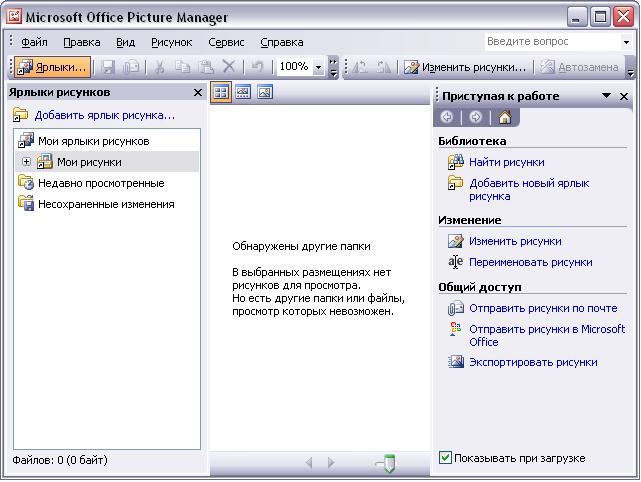Screen dimensions: 641x482
Task: Open the Приступая к работе pane menu arrow
Action: pyautogui.click(x=606, y=96)
